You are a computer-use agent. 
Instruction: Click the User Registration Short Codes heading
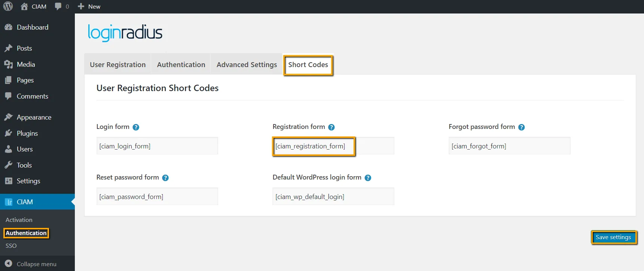[x=158, y=88]
